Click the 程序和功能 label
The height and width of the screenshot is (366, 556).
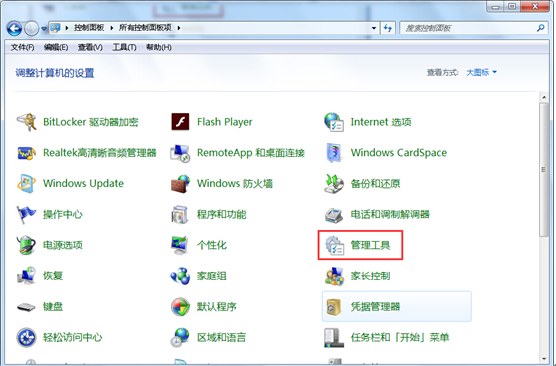(222, 214)
